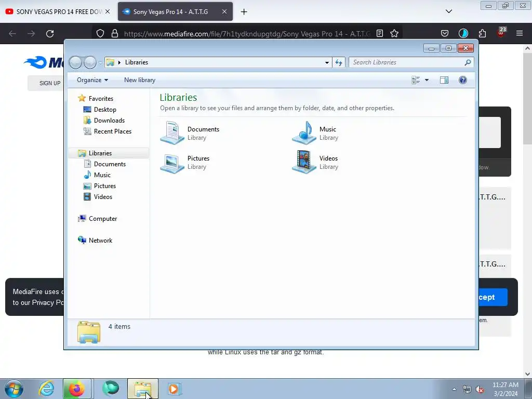Open the Documents library icon
532x399 pixels.
tap(172, 133)
